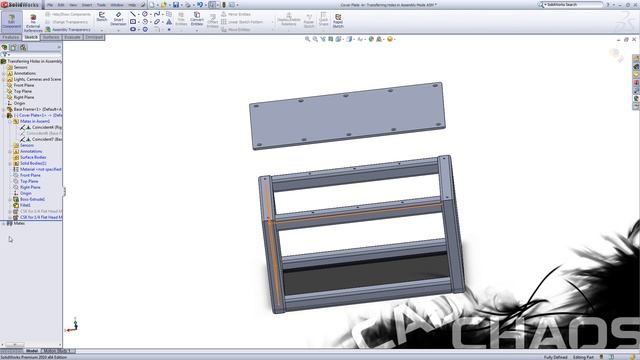640x360 pixels.
Task: Select the Rectangle sketch tool
Action: pyautogui.click(x=133, y=22)
